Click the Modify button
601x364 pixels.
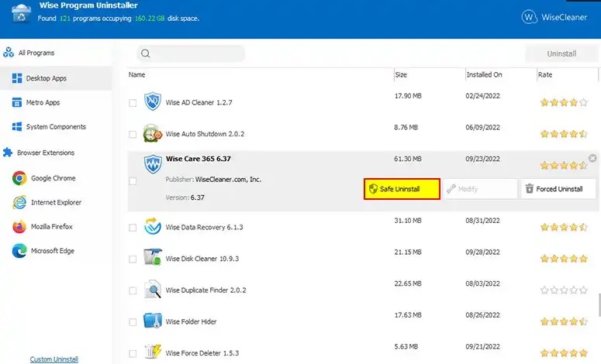click(480, 189)
